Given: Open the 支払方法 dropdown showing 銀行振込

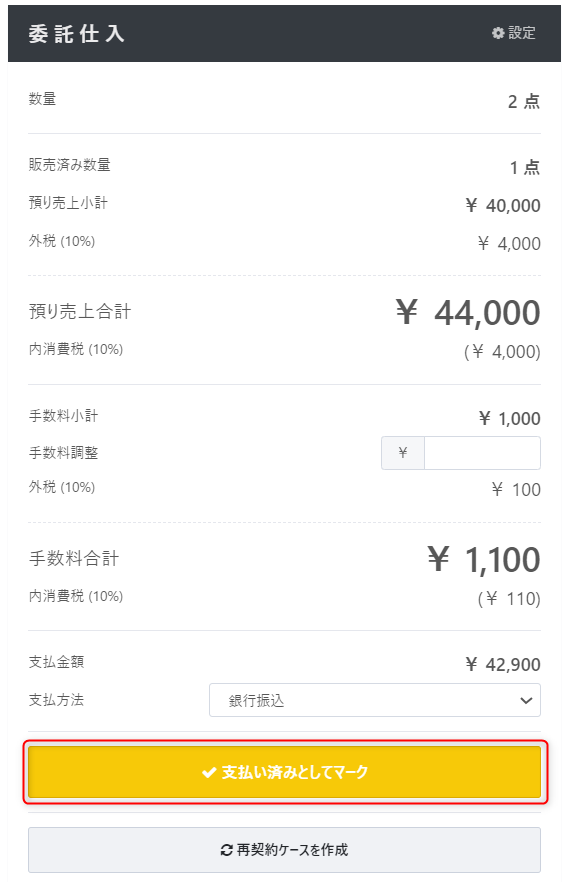Looking at the screenshot, I should (x=375, y=700).
